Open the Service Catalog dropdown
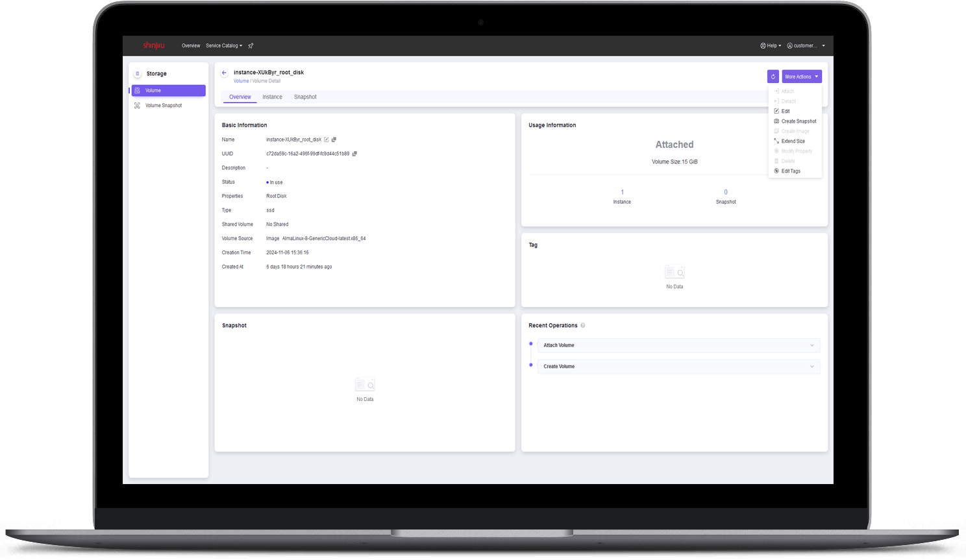 coord(224,45)
